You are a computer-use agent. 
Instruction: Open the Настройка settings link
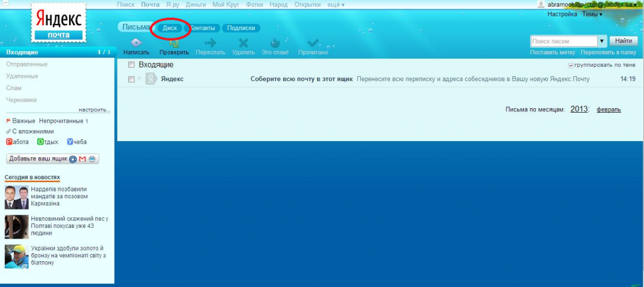point(562,14)
